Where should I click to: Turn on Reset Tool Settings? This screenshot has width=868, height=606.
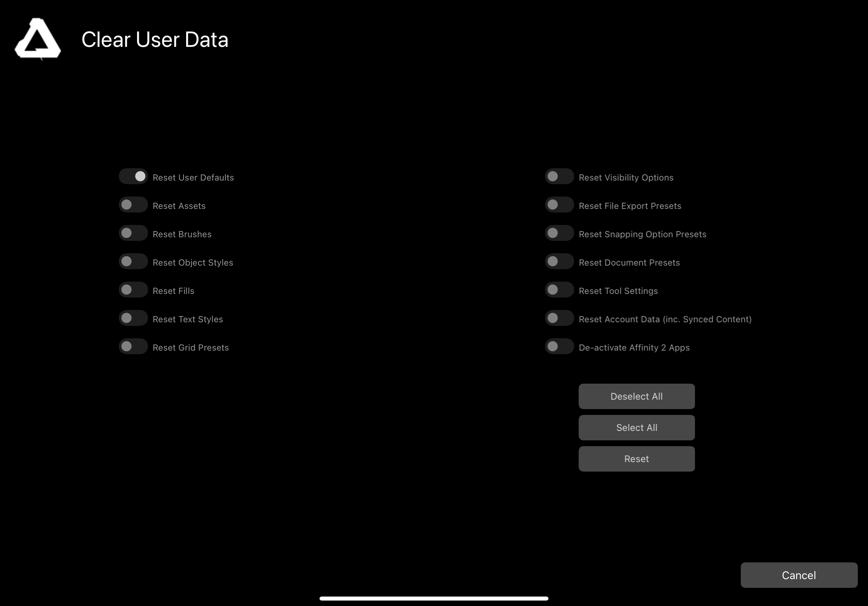coord(559,290)
